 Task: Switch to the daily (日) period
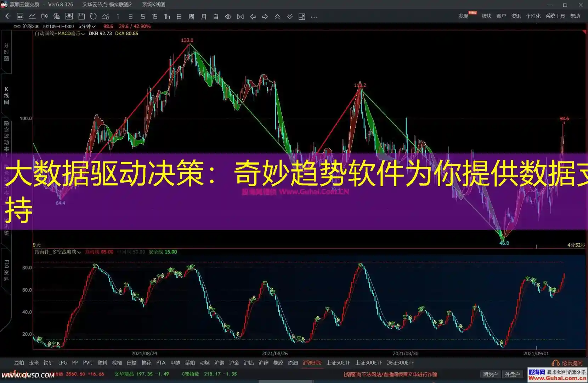tap(179, 17)
